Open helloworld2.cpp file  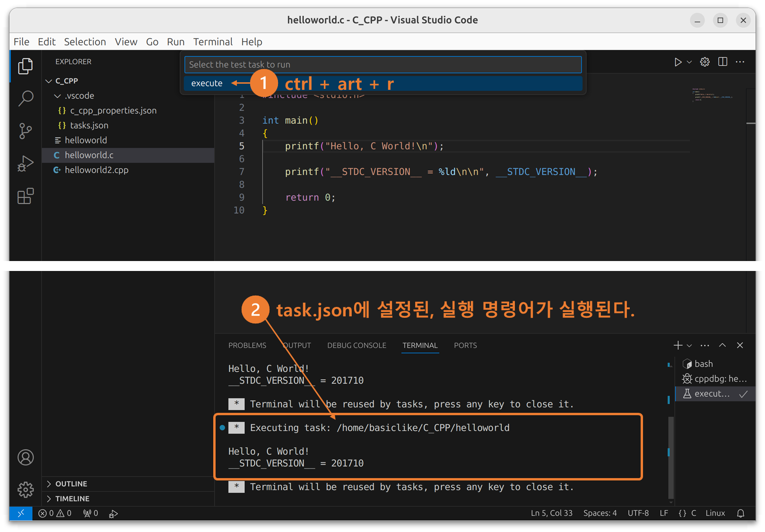[128, 170]
